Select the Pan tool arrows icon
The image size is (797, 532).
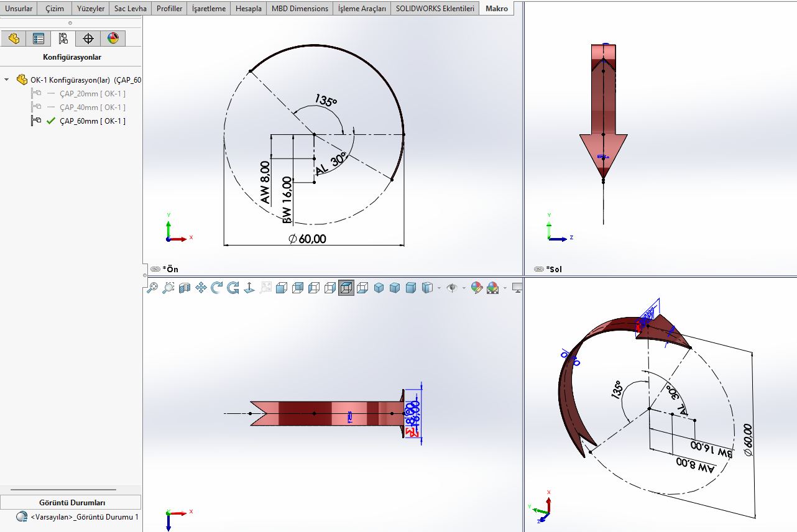(x=201, y=288)
